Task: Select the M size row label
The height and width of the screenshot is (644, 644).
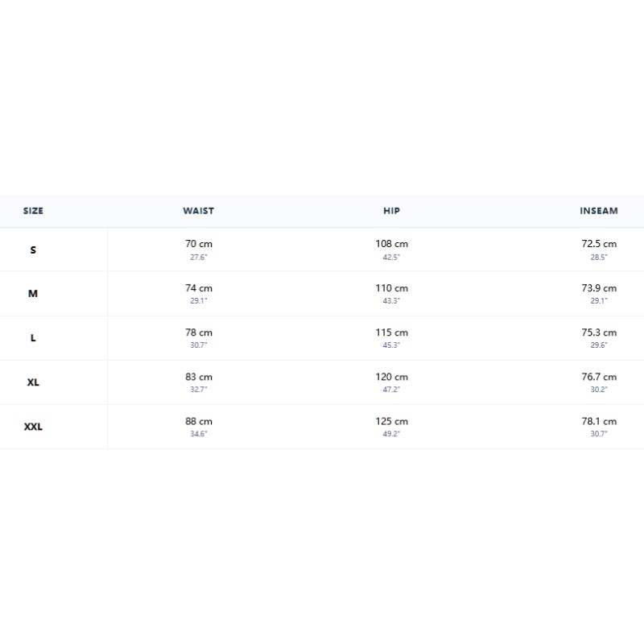Action: pos(33,294)
